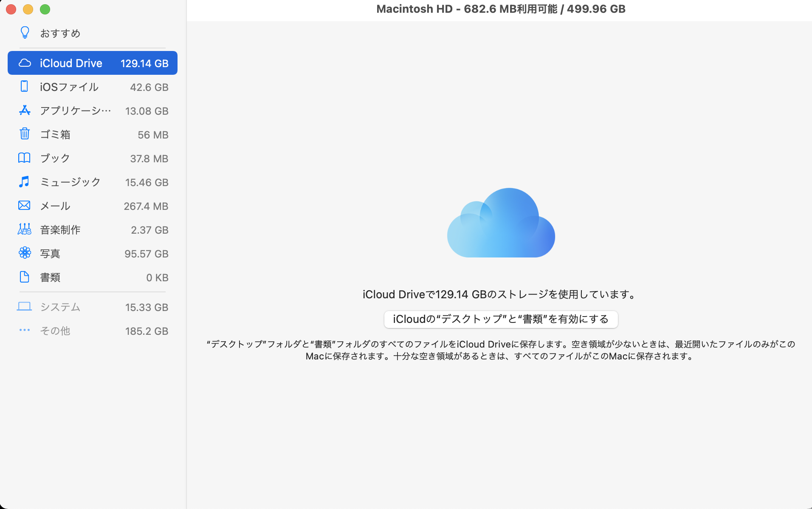Select the 写真 category label
This screenshot has height=509, width=812.
[x=50, y=254]
